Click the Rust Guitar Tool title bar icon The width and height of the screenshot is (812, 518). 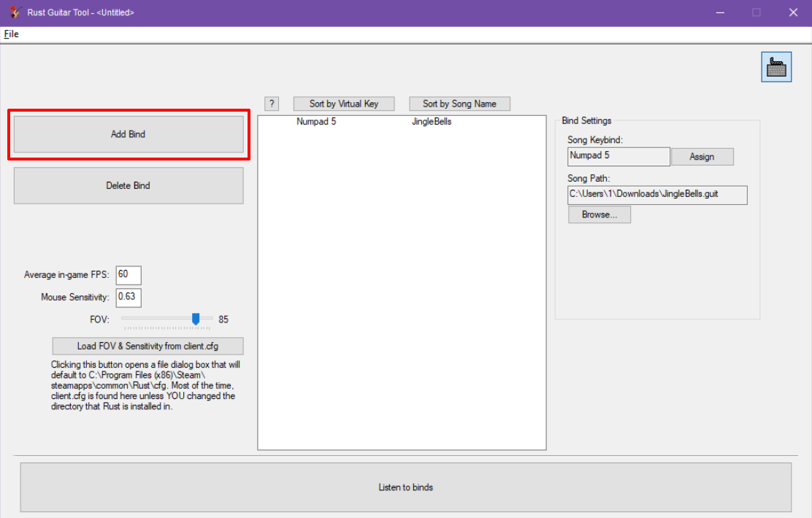[x=15, y=12]
